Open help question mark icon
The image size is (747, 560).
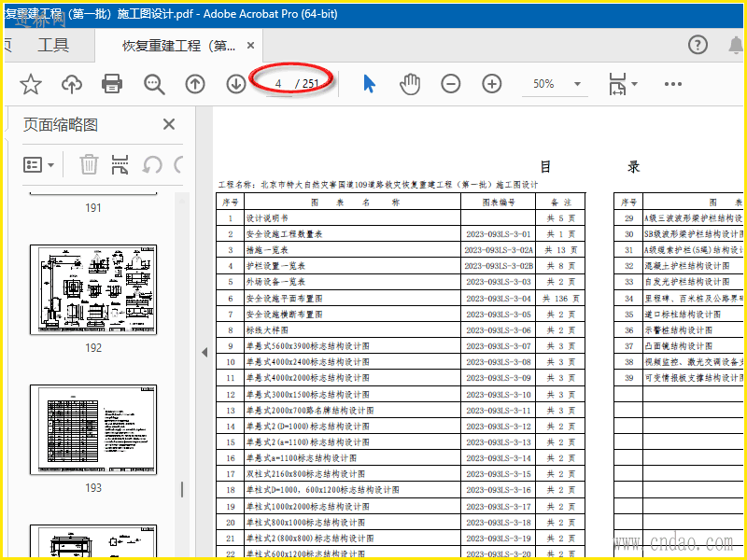coord(698,45)
